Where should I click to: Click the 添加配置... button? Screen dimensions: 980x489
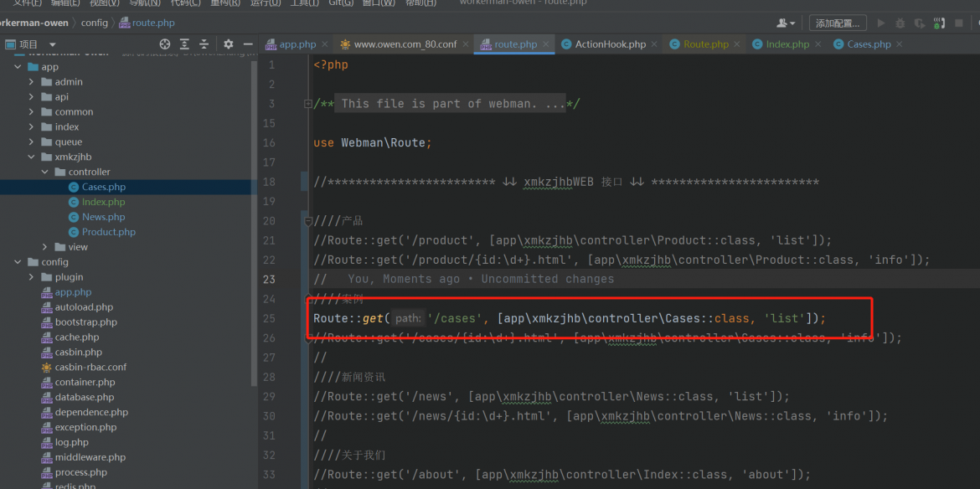(838, 23)
